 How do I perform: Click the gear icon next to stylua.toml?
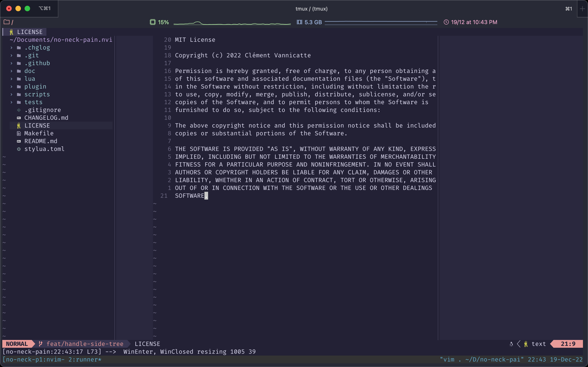tap(19, 149)
